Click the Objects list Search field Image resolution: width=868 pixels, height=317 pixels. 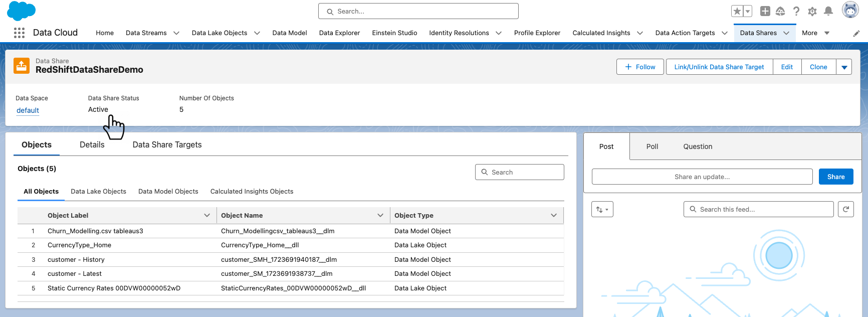tap(519, 172)
